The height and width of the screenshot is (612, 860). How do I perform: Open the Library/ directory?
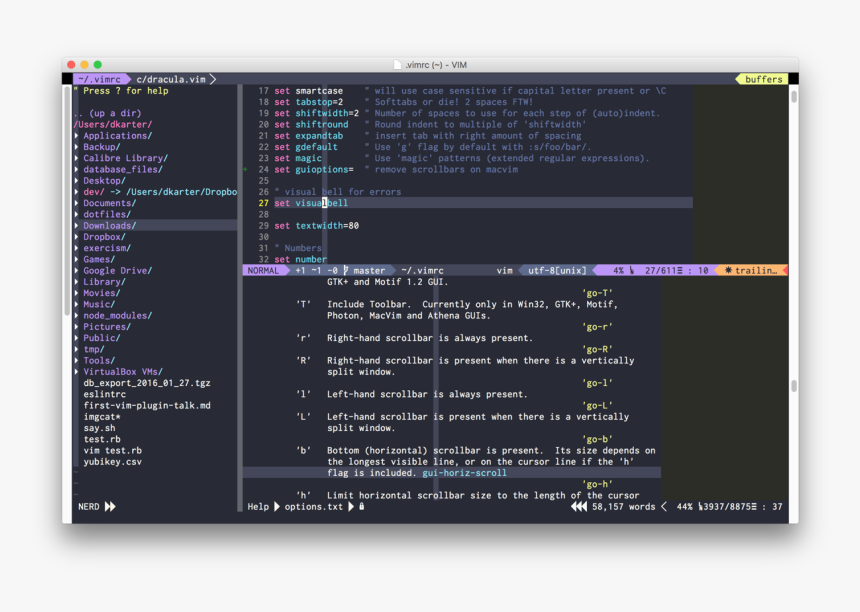coord(104,282)
